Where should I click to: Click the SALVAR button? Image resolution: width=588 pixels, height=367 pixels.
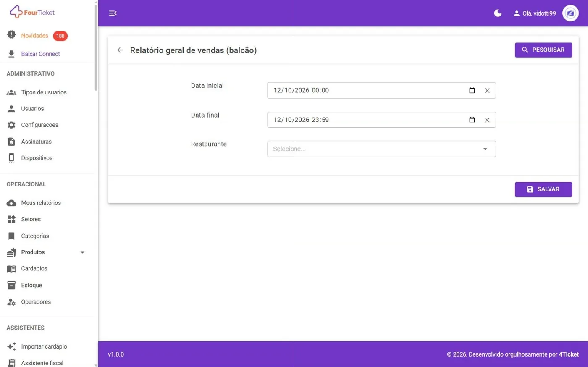543,189
